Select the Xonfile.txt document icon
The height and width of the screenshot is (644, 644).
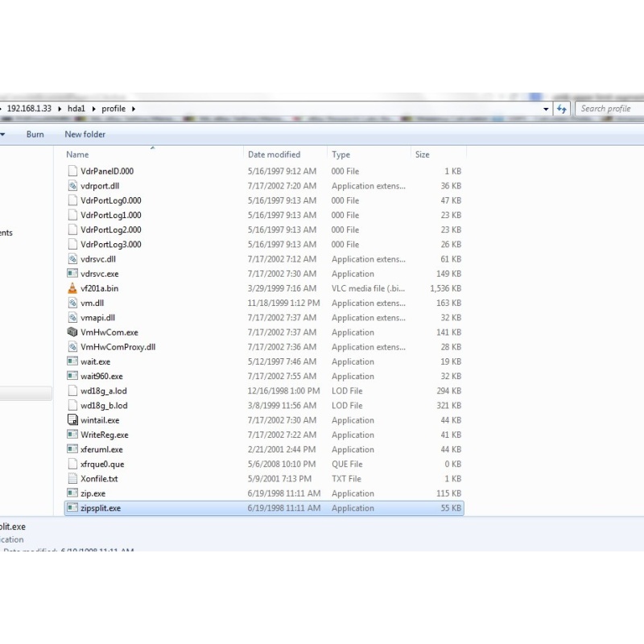72,479
